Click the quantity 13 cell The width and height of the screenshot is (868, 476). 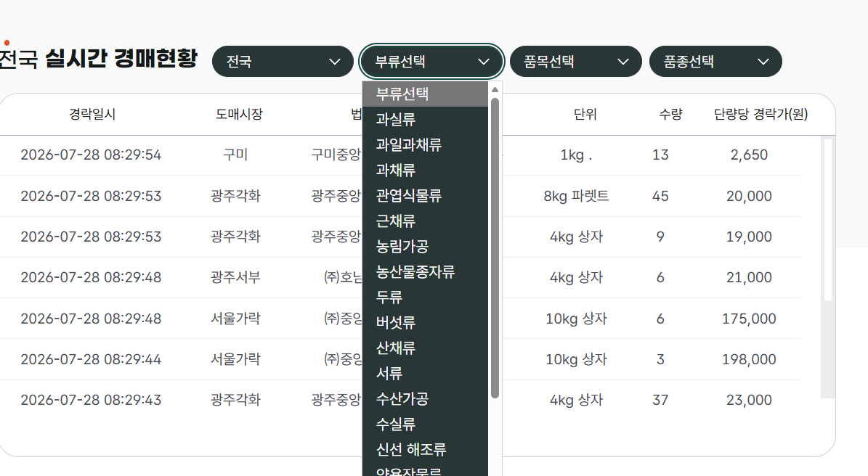tap(660, 155)
